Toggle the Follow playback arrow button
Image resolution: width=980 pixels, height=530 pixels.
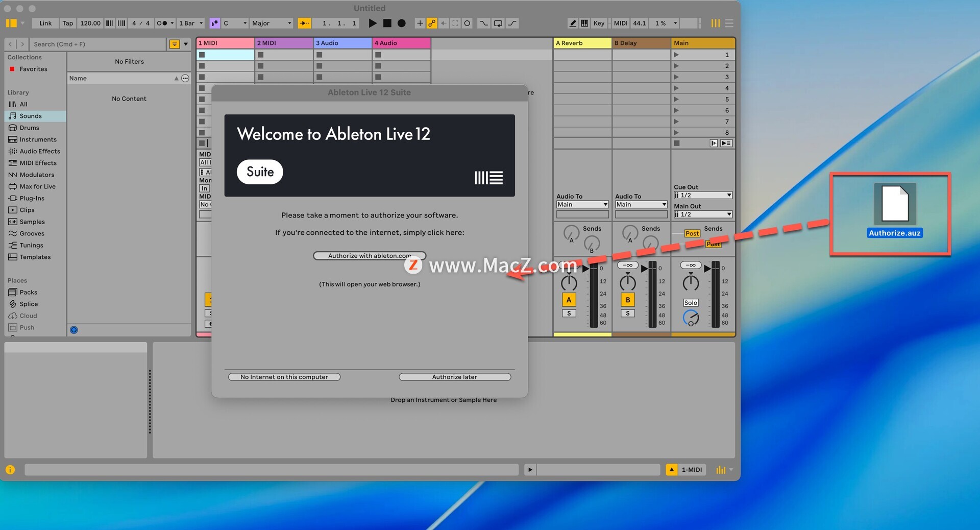pos(304,23)
